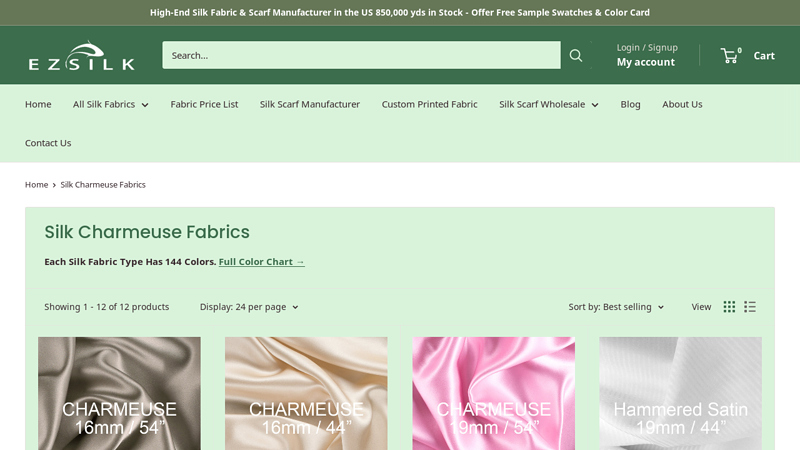800x450 pixels.
Task: Open About Us page
Action: pos(682,104)
